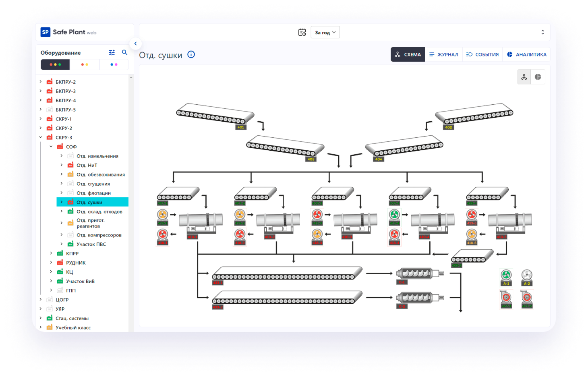Viewport: 588px width, 377px height.
Task: Select Участок ПВС in the tree
Action: pyautogui.click(x=91, y=244)
